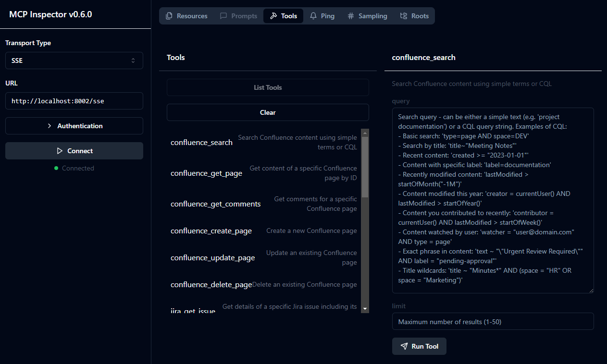This screenshot has width=607, height=364.
Task: Select the confluence_search tool
Action: [264, 142]
